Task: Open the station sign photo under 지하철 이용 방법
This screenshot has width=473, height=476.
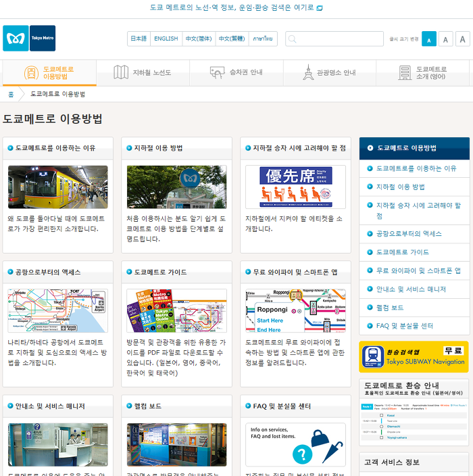Action: coord(176,187)
